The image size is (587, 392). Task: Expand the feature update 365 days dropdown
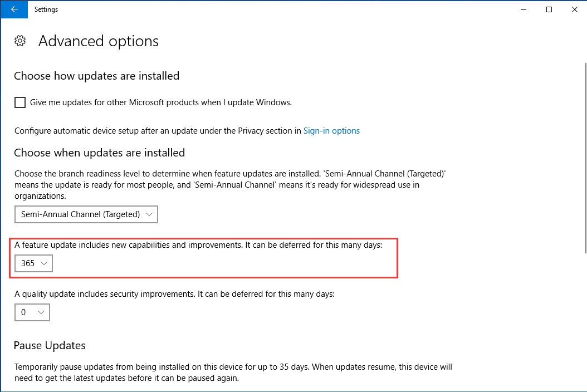34,263
